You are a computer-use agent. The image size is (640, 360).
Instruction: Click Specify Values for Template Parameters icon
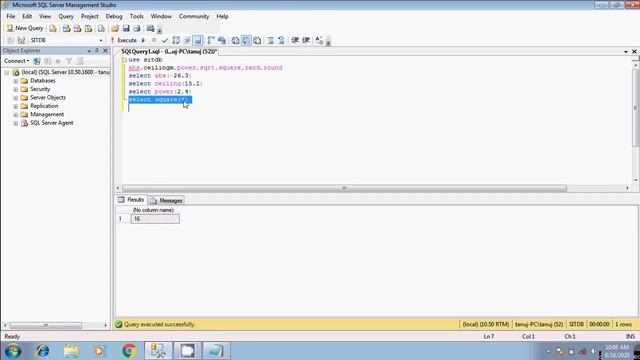coord(319,40)
